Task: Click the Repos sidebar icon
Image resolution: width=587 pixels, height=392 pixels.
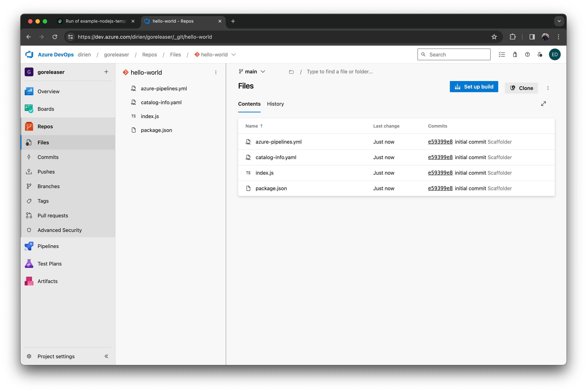Action: coord(29,126)
